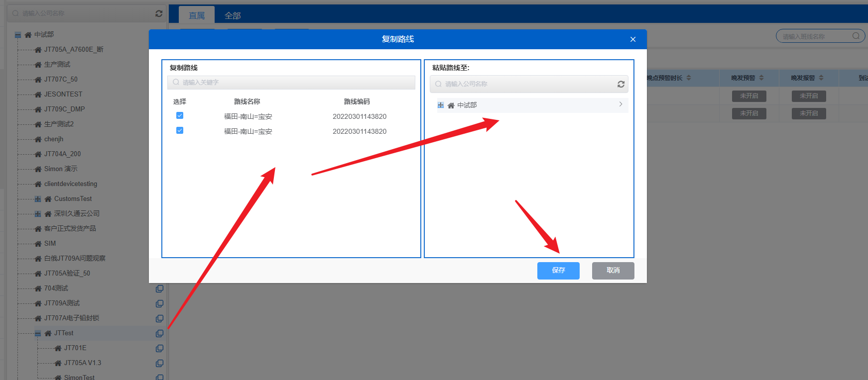The width and height of the screenshot is (868, 380).
Task: Expand 中试部 node in paste destination tree
Action: point(440,105)
